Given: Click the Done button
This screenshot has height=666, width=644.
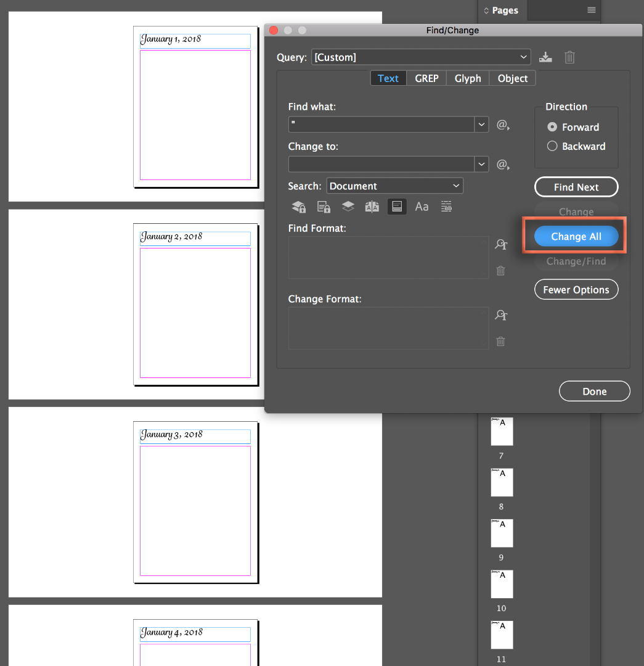Looking at the screenshot, I should [594, 391].
